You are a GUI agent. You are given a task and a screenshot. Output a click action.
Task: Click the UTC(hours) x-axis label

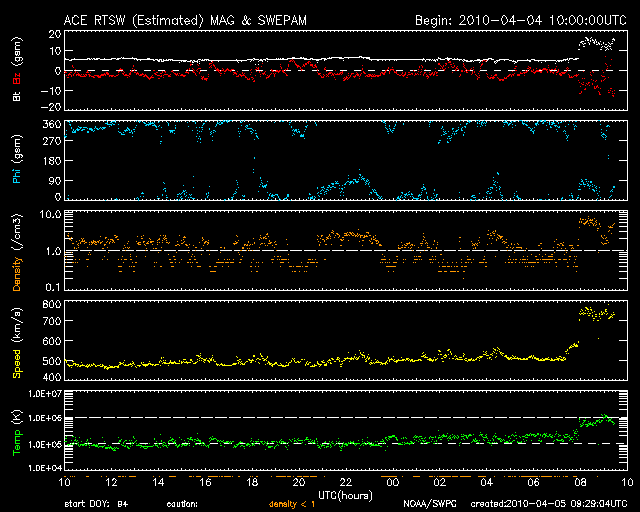pos(348,495)
